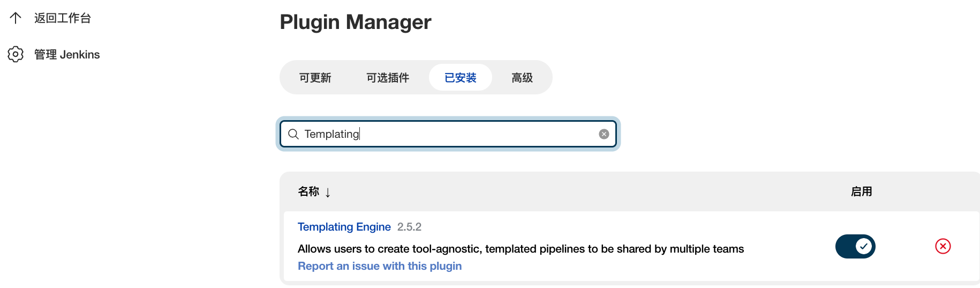The height and width of the screenshot is (288, 980).
Task: Click Report an issue with this plugin
Action: pyautogui.click(x=380, y=266)
